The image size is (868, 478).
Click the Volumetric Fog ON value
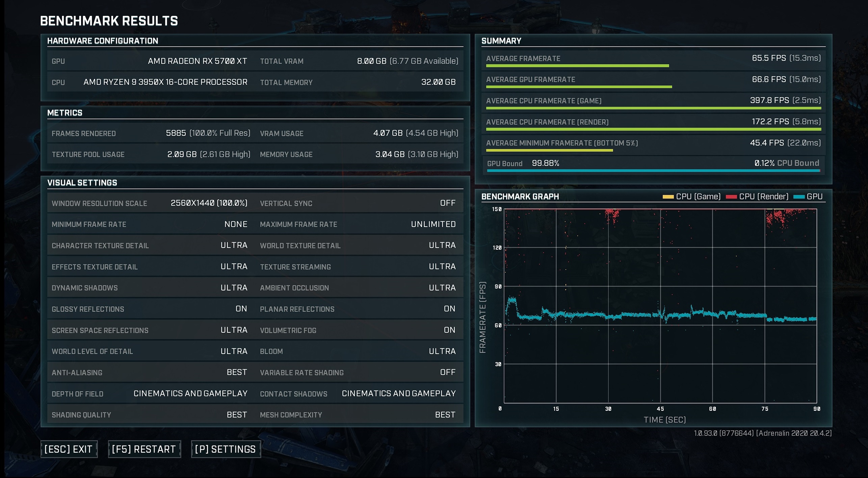450,330
